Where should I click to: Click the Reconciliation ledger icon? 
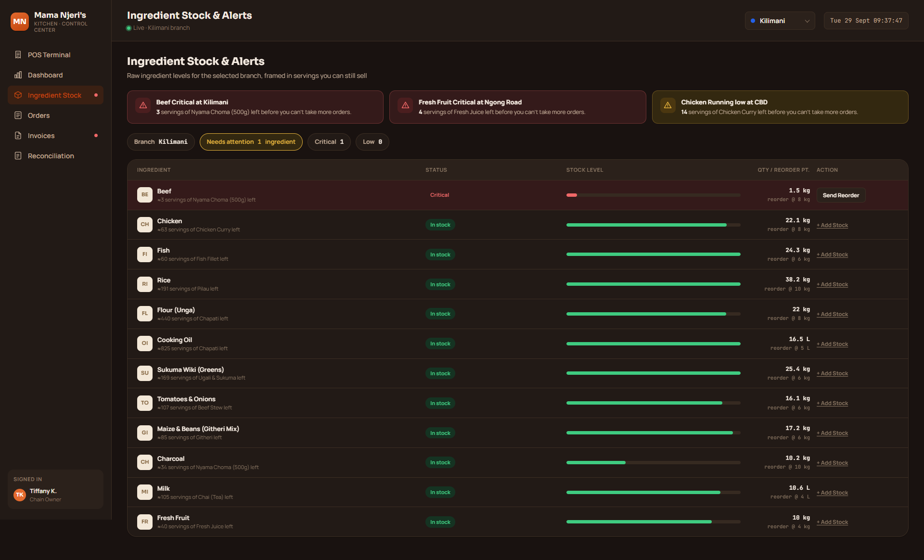[x=18, y=156]
